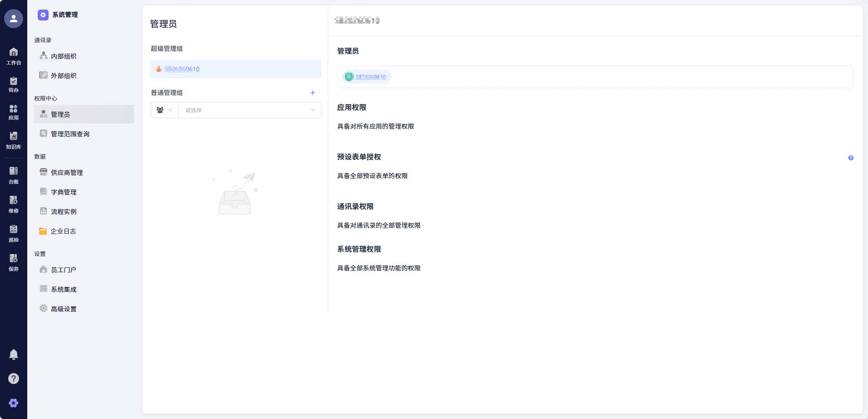Click text 具备全部系统管理功能的权限

click(x=379, y=268)
